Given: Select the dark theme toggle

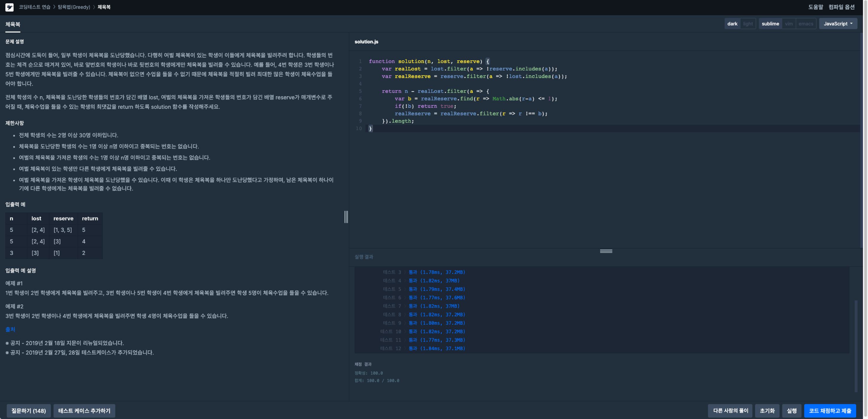Looking at the screenshot, I should tap(732, 24).
